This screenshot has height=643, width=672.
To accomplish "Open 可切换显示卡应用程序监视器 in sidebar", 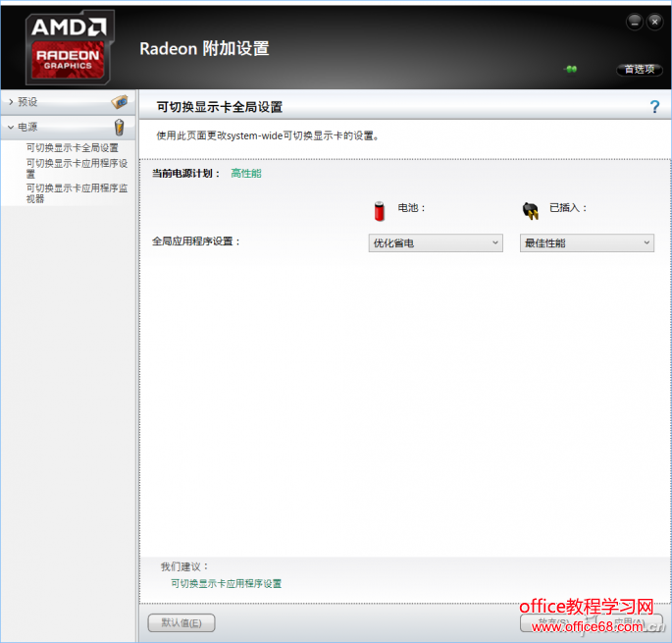I will tap(77, 193).
